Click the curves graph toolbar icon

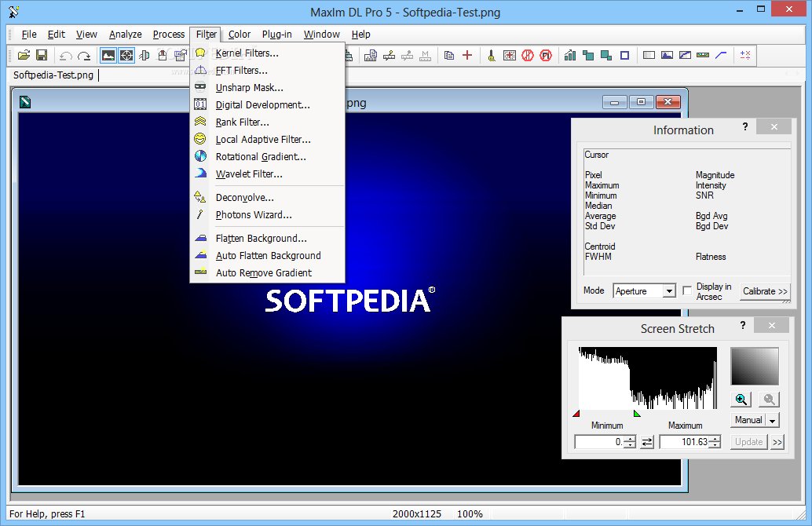685,56
